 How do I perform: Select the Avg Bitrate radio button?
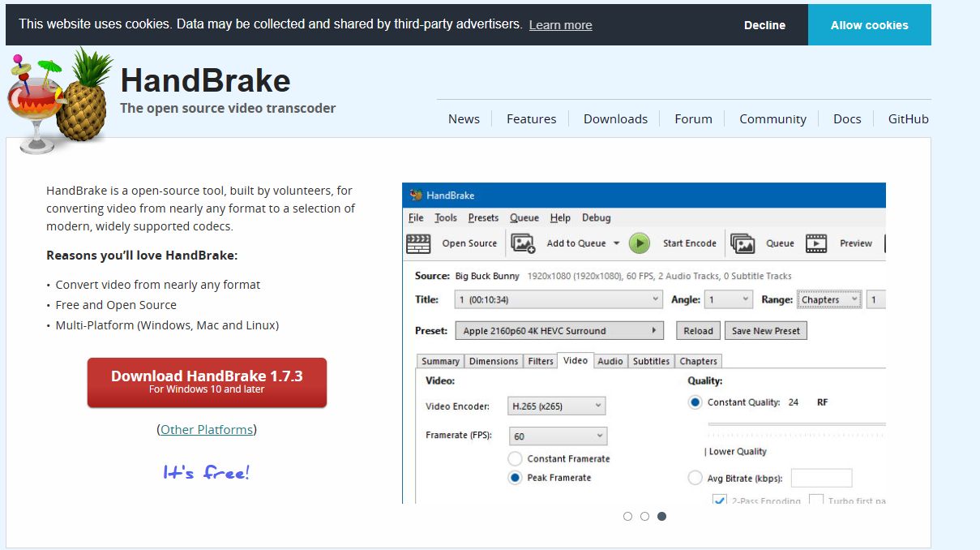point(695,479)
